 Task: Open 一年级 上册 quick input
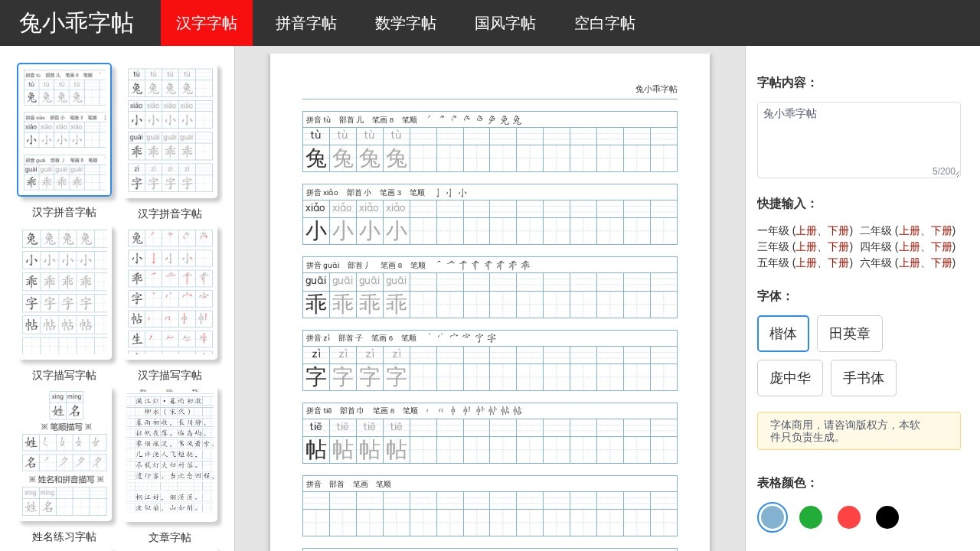(x=808, y=230)
